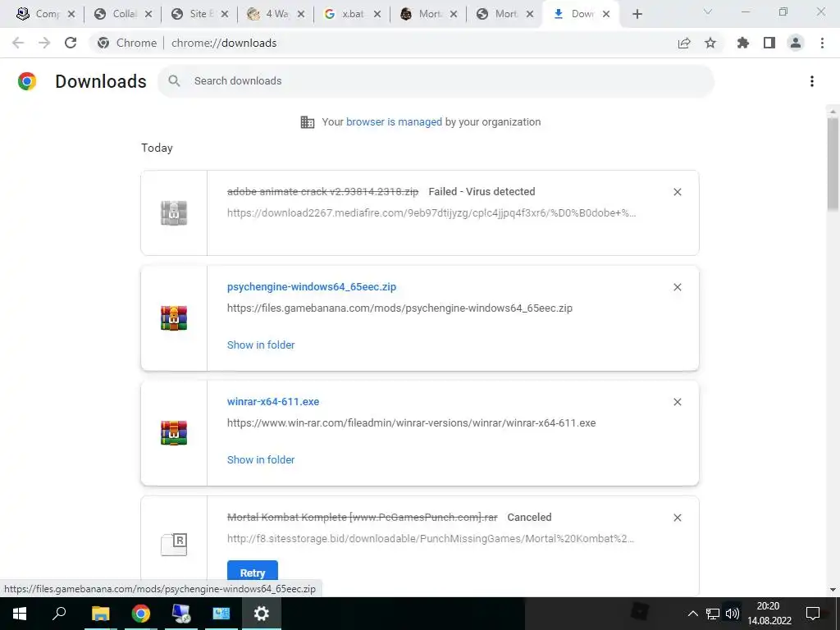Open the tab search chevron
This screenshot has width=840, height=630.
pyautogui.click(x=708, y=11)
